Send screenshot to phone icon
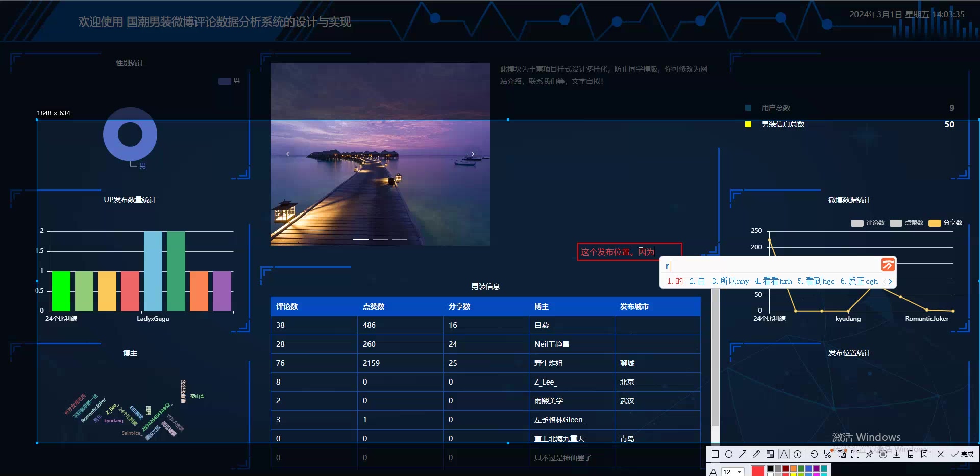Image resolution: width=980 pixels, height=476 pixels. [x=911, y=454]
